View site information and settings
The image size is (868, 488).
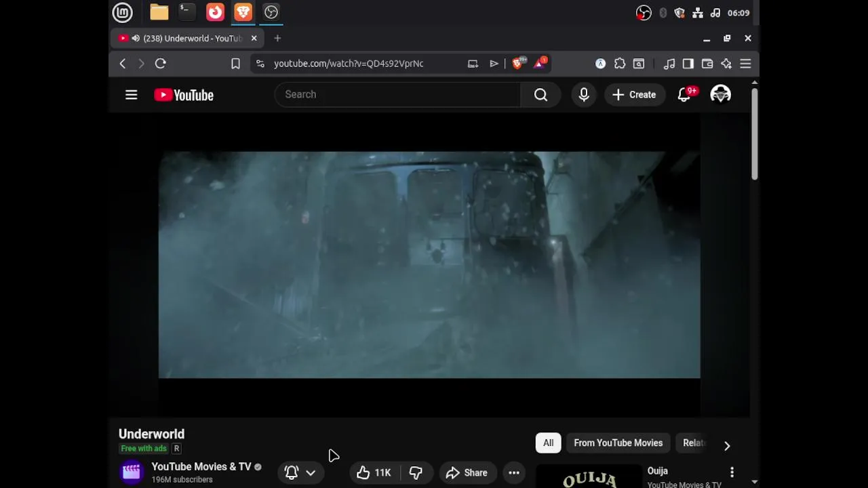pos(260,64)
